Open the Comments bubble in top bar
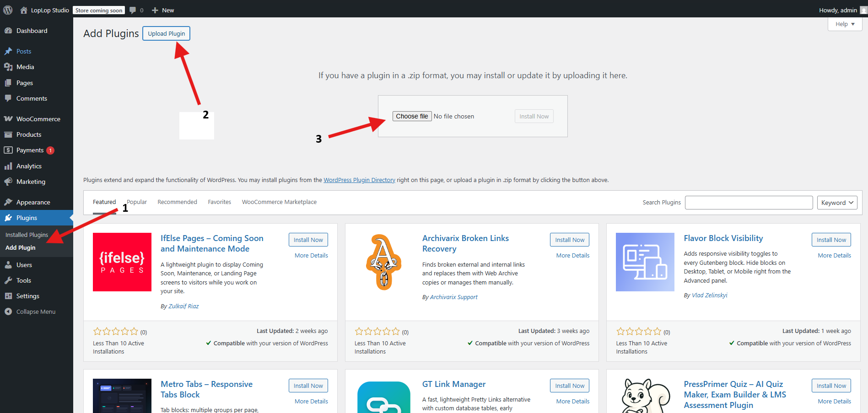868x413 pixels. 133,10
